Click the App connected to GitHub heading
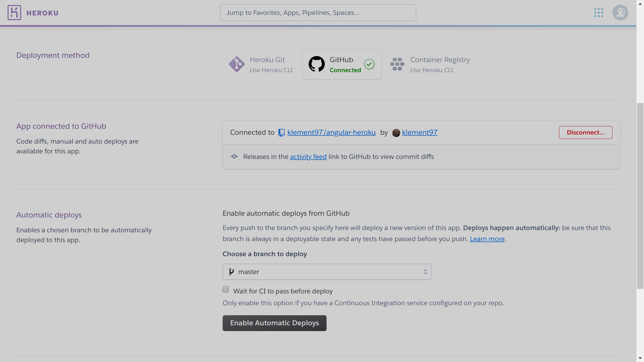 [x=61, y=126]
